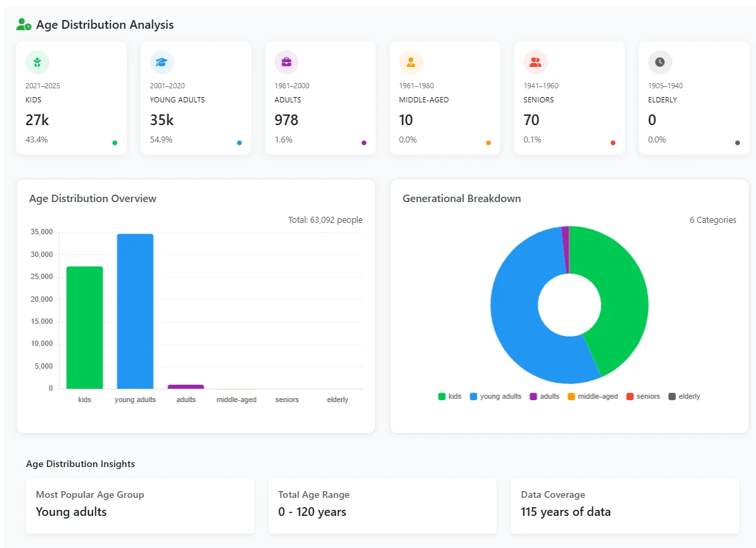
Task: Click the orange Middle-aged person icon
Action: tap(411, 62)
